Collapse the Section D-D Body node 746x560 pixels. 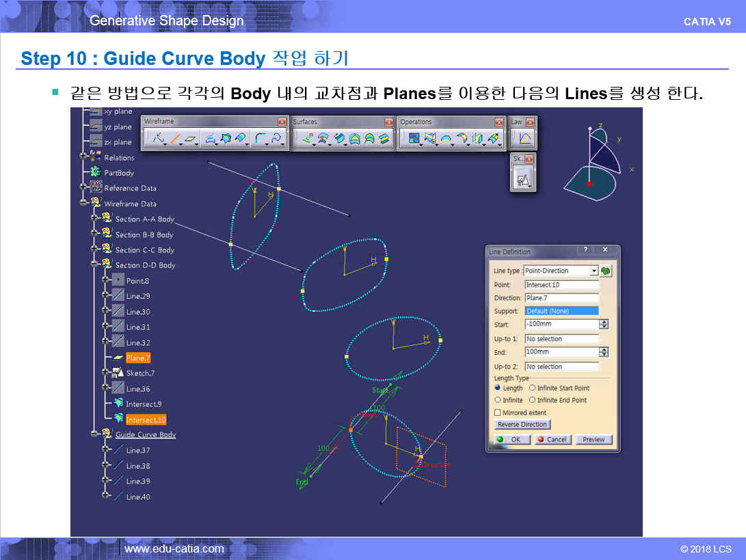(94, 265)
